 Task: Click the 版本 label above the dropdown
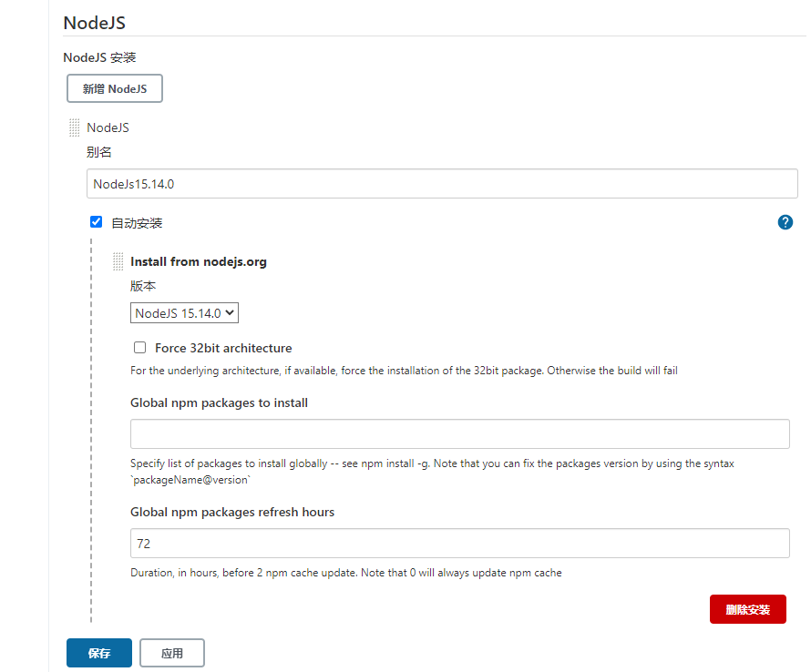[x=143, y=286]
